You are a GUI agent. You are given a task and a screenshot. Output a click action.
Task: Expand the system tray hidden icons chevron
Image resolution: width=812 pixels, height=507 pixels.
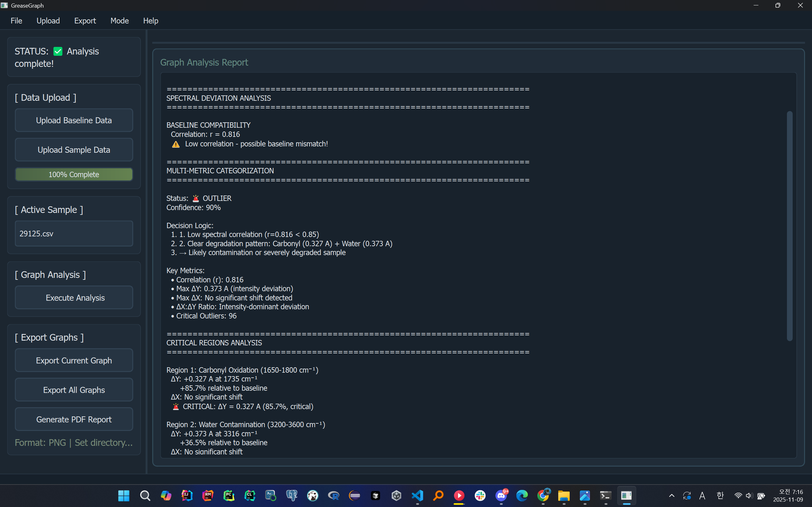[672, 496]
